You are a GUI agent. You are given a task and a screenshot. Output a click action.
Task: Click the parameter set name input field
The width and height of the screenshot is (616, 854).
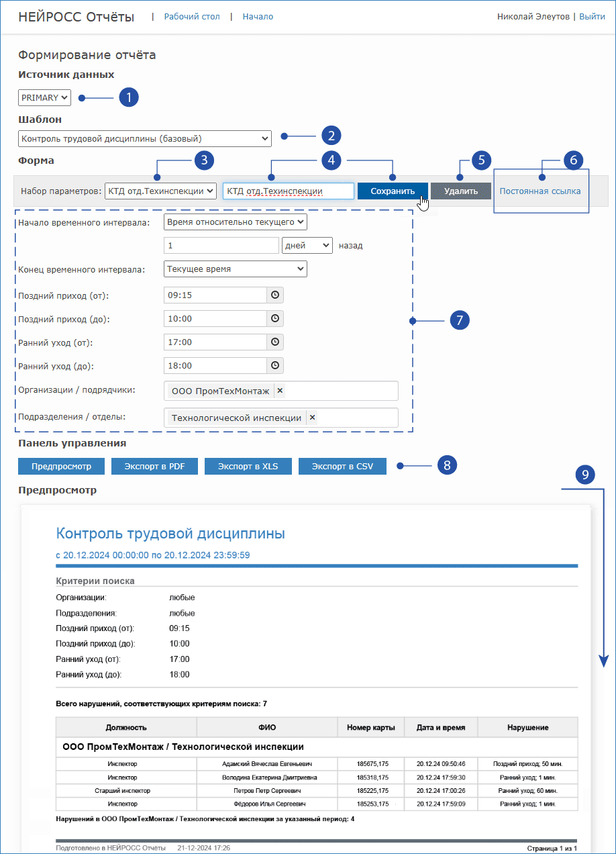[288, 191]
